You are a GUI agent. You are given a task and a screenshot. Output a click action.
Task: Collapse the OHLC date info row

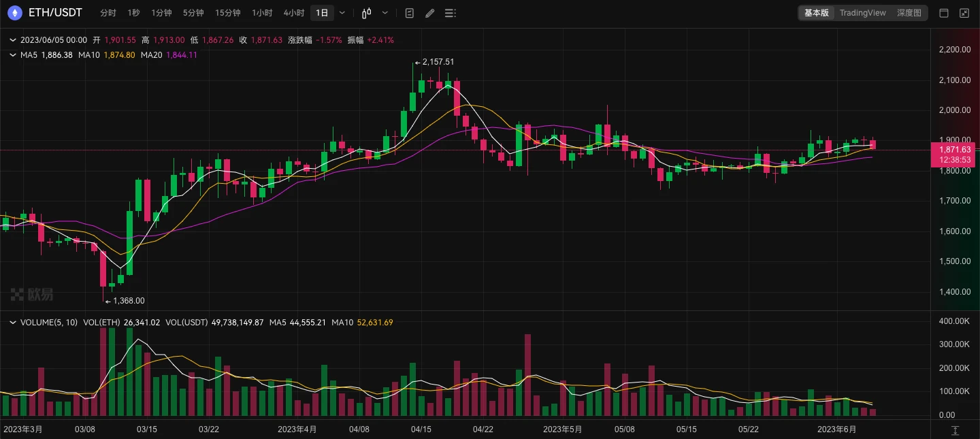pos(12,40)
